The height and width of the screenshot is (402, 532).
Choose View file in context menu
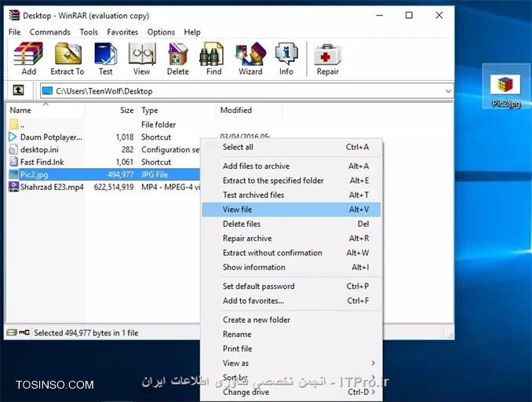click(291, 210)
